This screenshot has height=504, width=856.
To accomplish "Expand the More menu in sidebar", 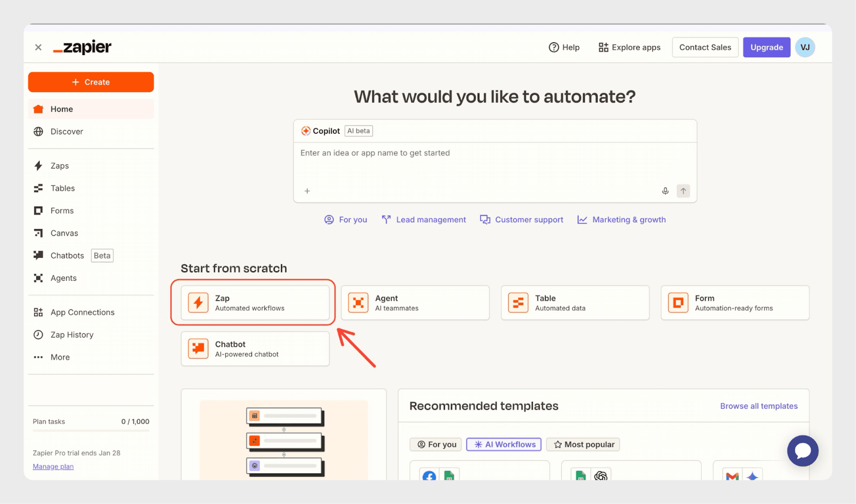I will click(x=60, y=357).
